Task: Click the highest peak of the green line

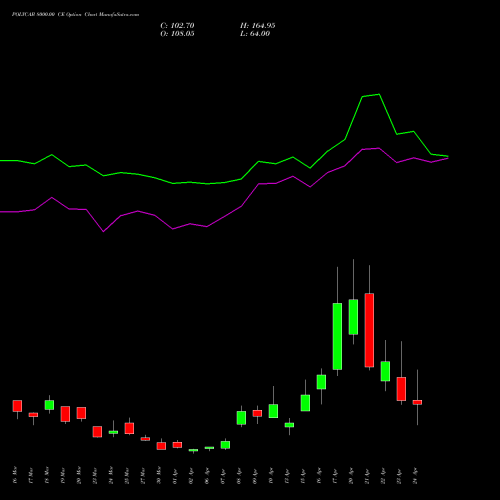Action: coord(379,94)
